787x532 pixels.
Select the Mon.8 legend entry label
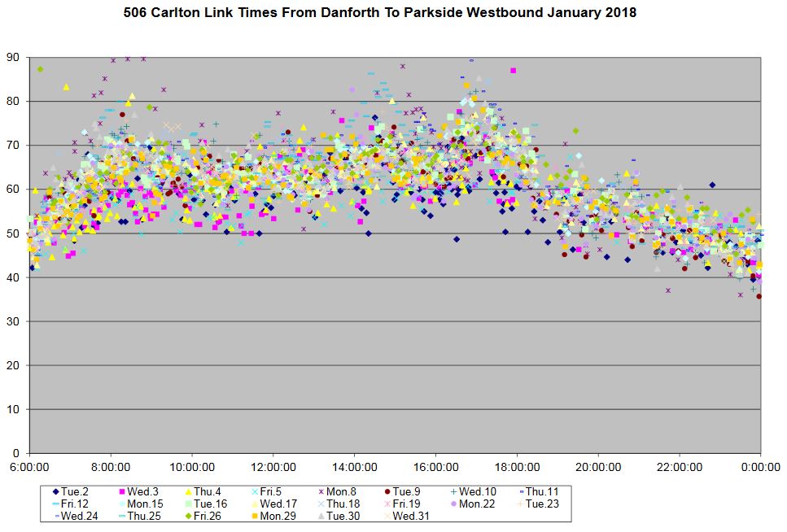(x=339, y=492)
